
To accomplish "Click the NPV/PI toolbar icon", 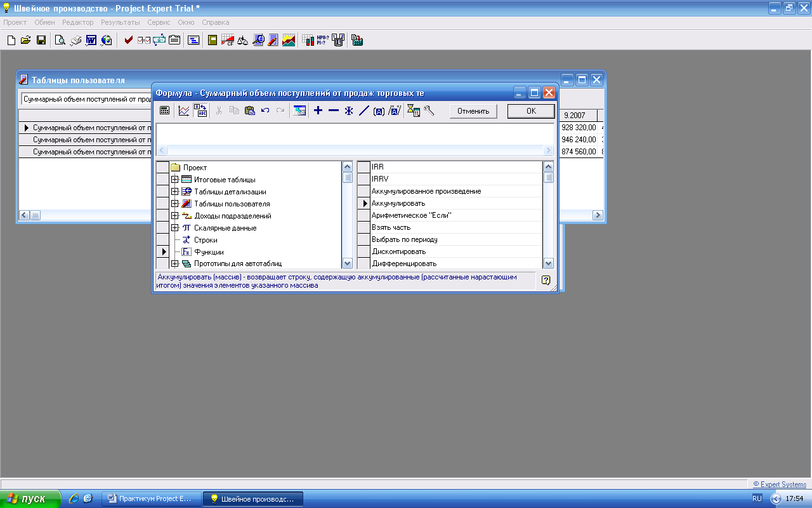I will pyautogui.click(x=323, y=41).
